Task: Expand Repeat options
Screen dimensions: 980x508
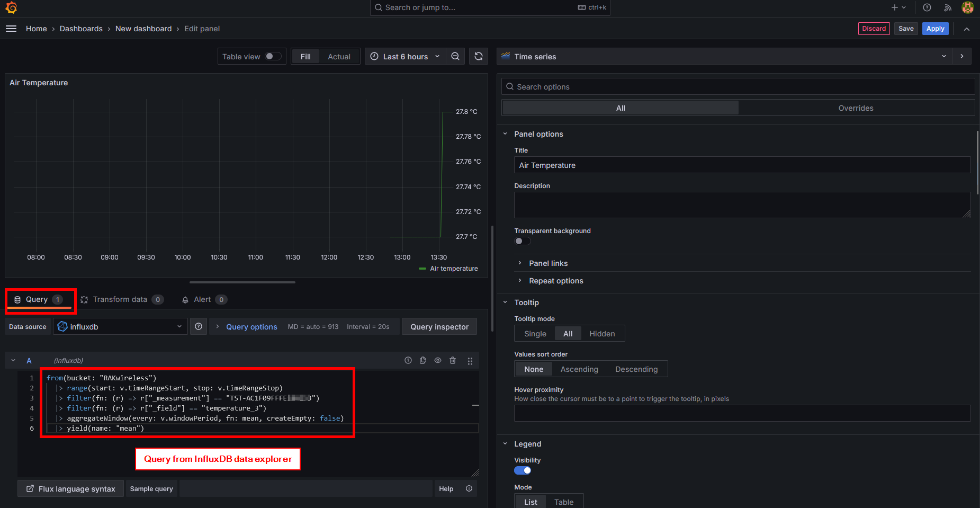Action: (x=556, y=281)
